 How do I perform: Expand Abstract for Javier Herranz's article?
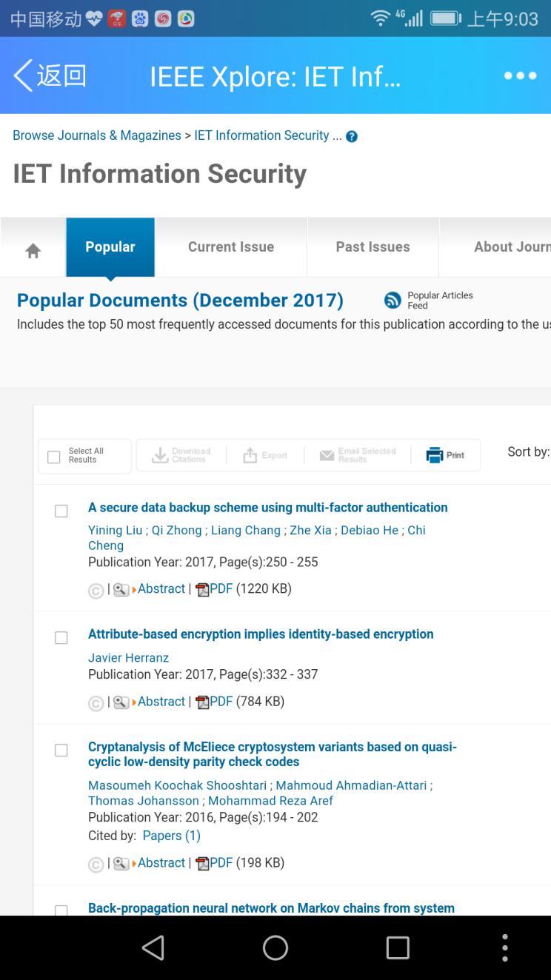tap(161, 701)
